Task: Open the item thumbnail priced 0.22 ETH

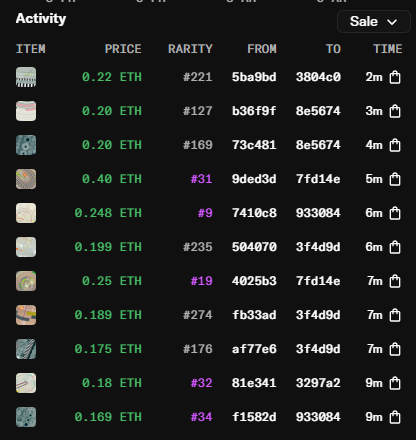Action: (x=26, y=77)
